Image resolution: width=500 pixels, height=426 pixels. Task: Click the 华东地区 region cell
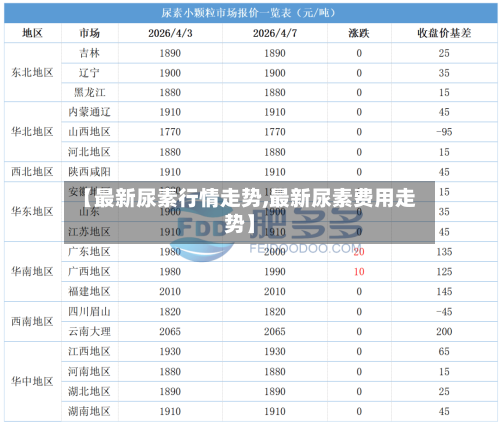32,211
